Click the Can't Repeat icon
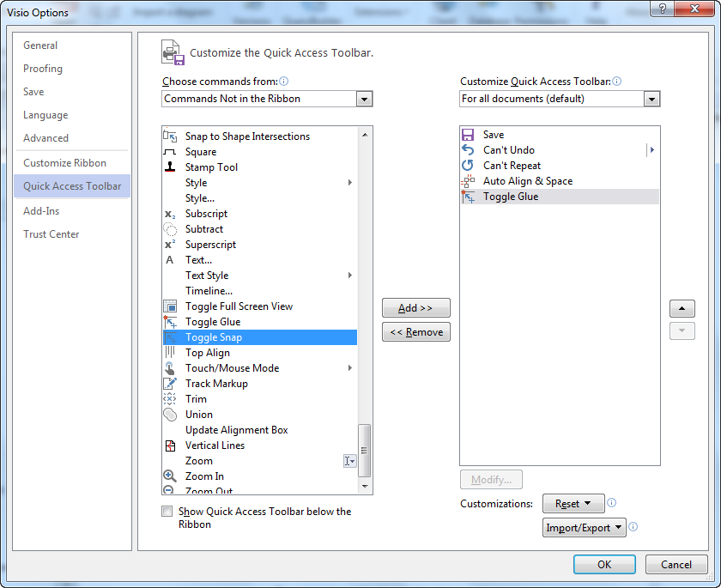Screen dimensions: 721x588 tap(468, 165)
